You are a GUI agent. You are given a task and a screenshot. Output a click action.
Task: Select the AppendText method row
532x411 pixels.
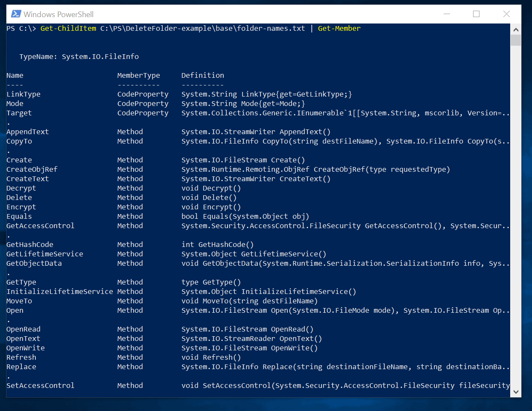tap(27, 132)
